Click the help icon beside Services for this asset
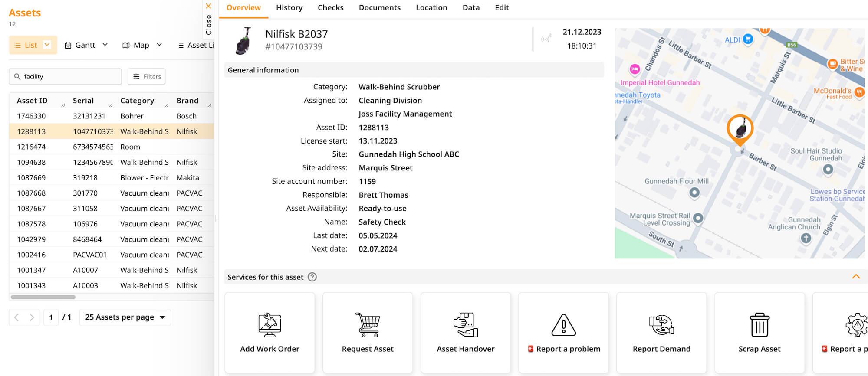Screen dimensions: 868x376 point(312,277)
